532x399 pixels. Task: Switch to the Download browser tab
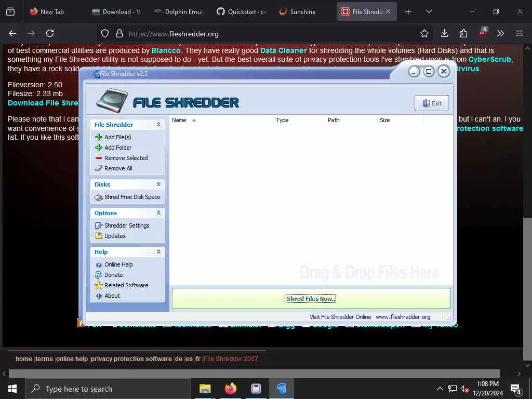tap(116, 11)
